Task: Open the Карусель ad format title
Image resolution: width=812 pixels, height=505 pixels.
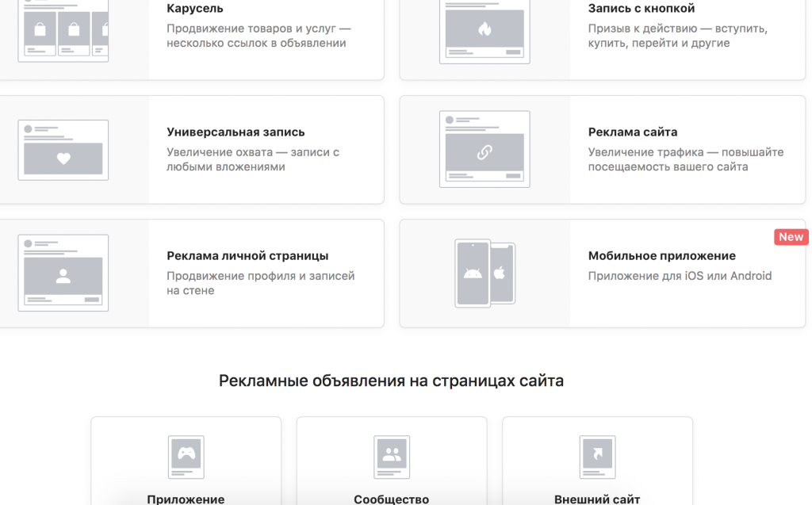Action: point(195,8)
